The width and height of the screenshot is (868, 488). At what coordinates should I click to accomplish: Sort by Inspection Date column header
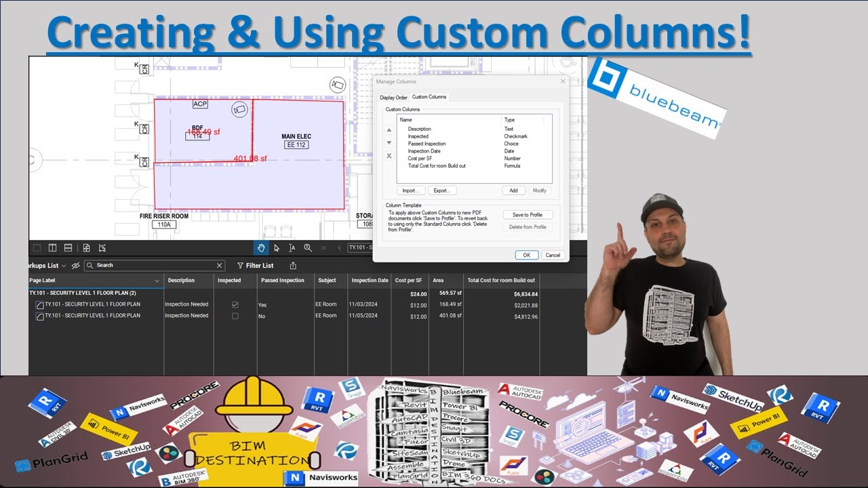370,281
